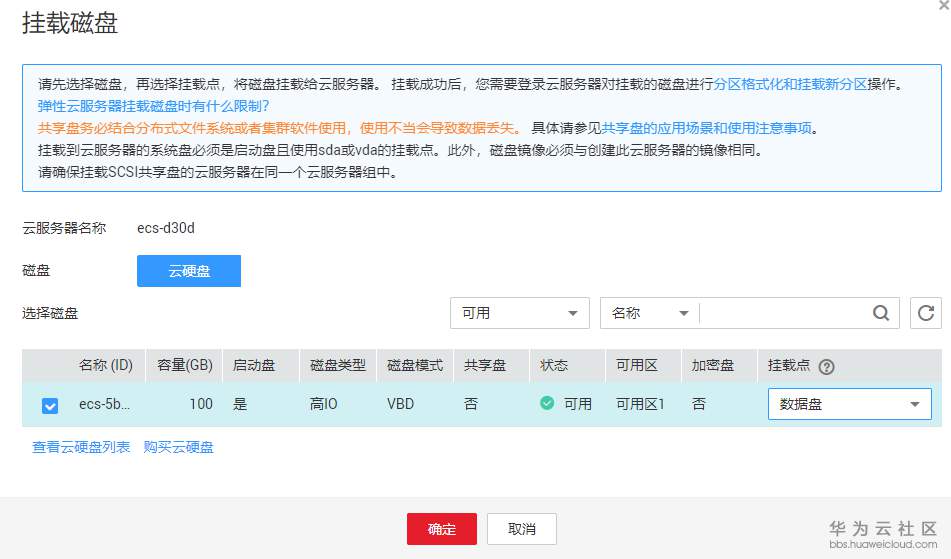The image size is (951, 559).
Task: Open 共享盘的应用场景和使用注意事项 link
Action: tap(707, 128)
